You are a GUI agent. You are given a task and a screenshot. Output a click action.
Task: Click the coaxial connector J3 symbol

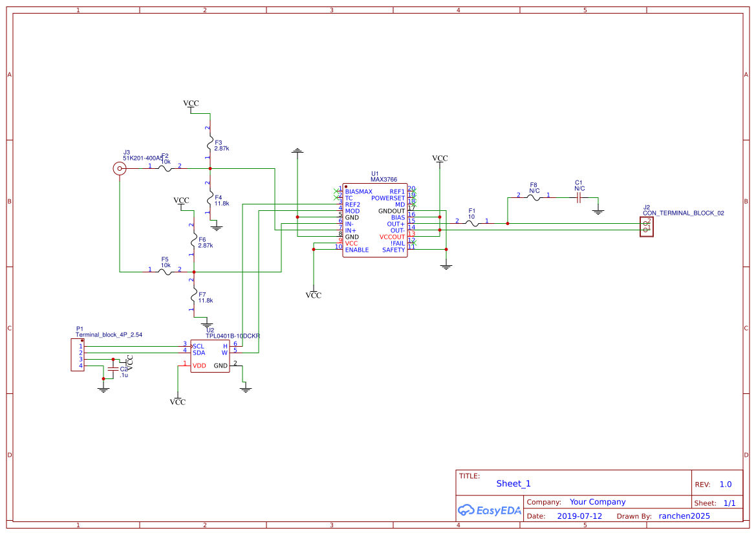120,168
